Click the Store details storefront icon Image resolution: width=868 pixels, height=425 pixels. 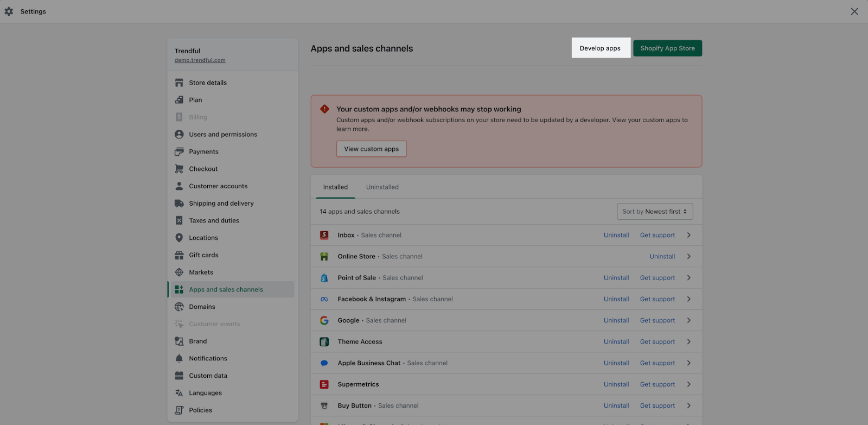click(179, 83)
